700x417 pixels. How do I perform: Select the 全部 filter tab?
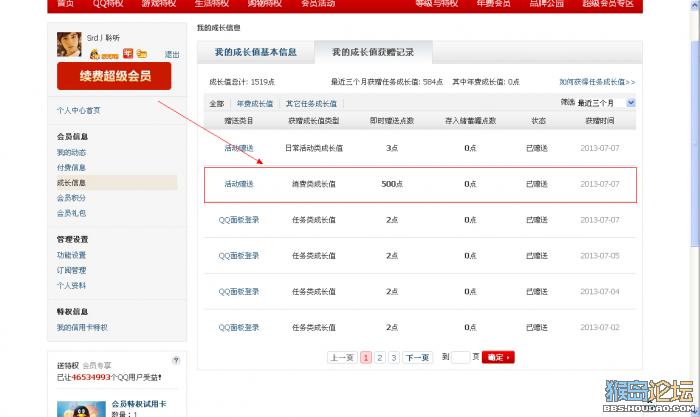pyautogui.click(x=217, y=104)
